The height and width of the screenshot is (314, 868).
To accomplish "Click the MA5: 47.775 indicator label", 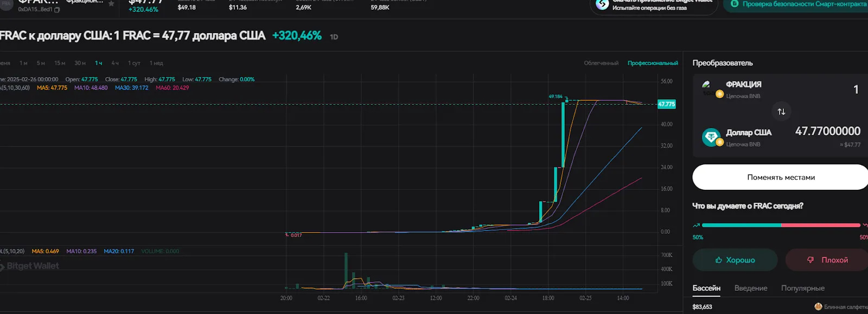I will (x=52, y=88).
